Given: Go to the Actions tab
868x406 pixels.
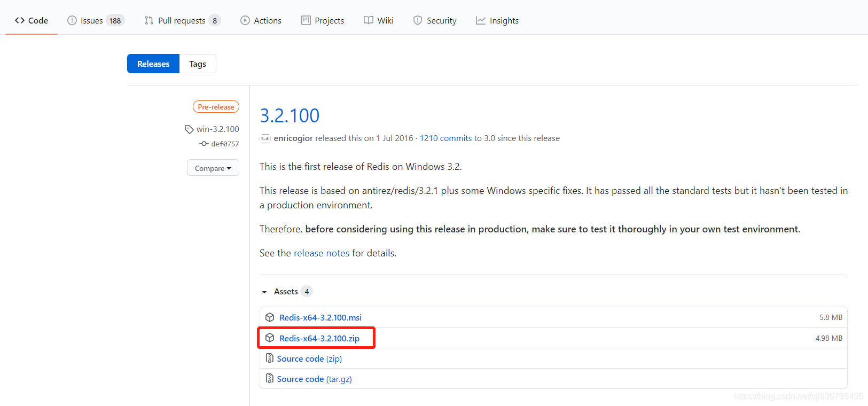Looking at the screenshot, I should coord(261,20).
